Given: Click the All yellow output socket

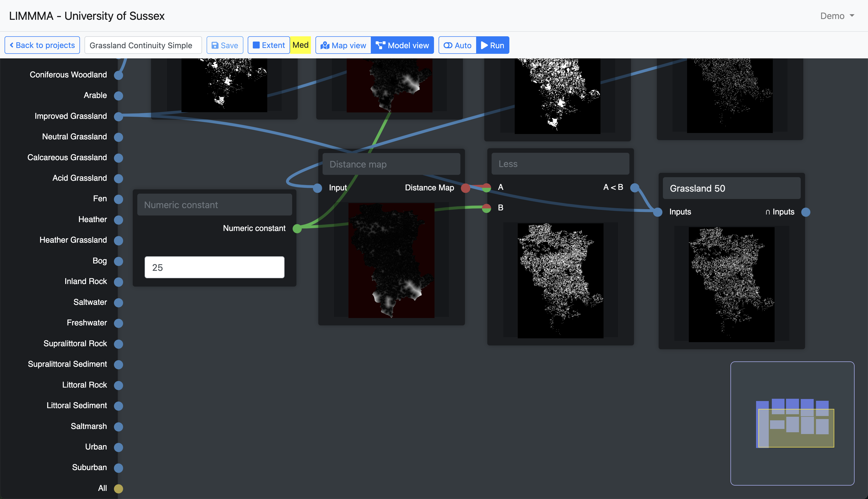Looking at the screenshot, I should click(x=119, y=488).
